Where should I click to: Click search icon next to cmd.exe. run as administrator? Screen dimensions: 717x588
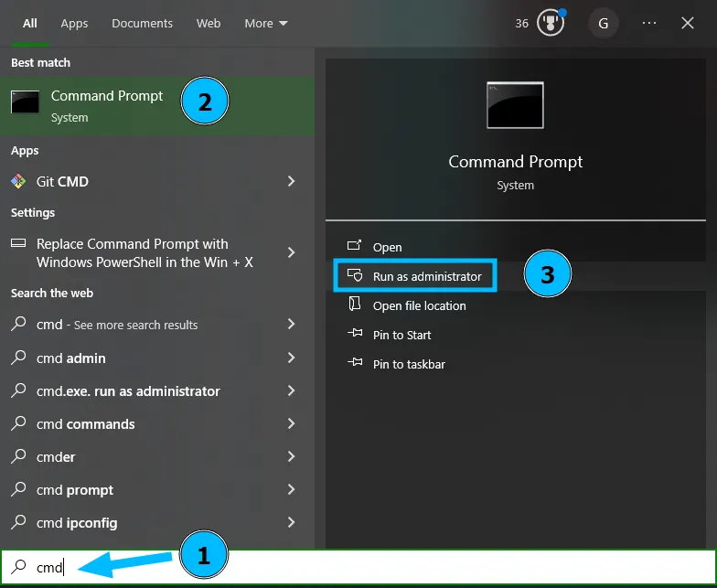click(x=18, y=390)
